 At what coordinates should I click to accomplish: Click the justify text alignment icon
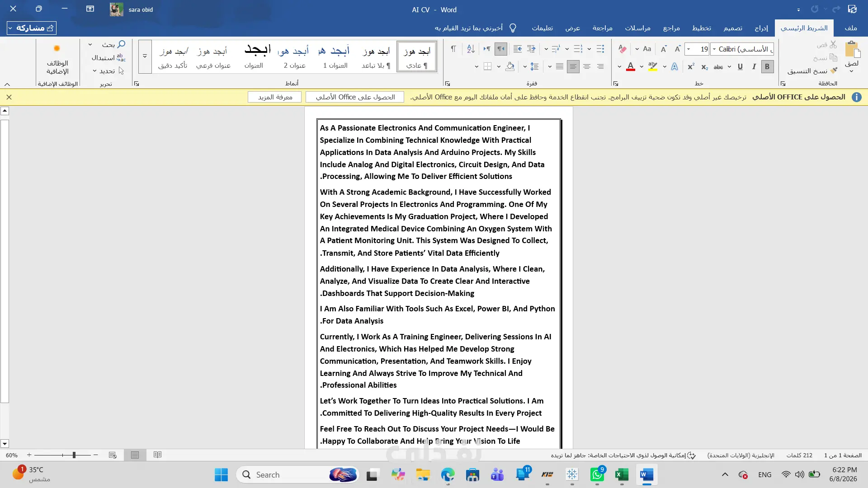coord(559,67)
